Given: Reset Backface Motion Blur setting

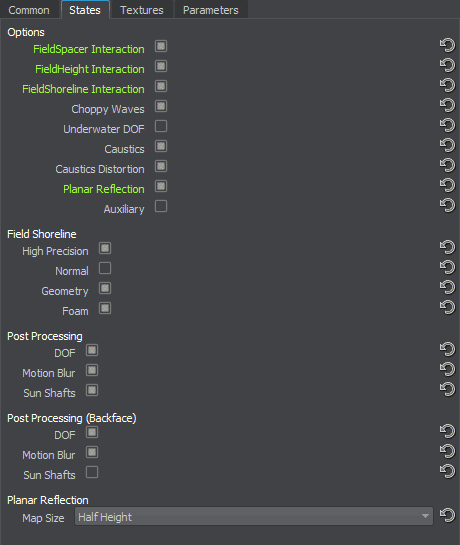Looking at the screenshot, I should 447,451.
